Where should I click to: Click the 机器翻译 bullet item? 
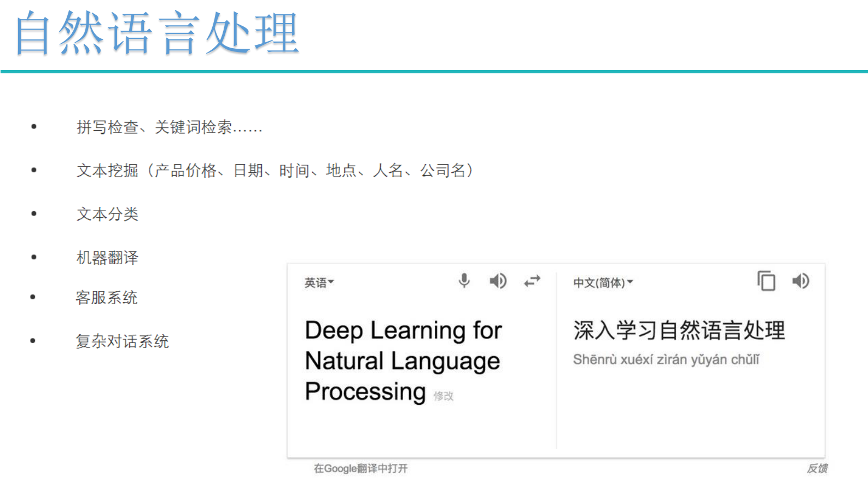(x=108, y=258)
